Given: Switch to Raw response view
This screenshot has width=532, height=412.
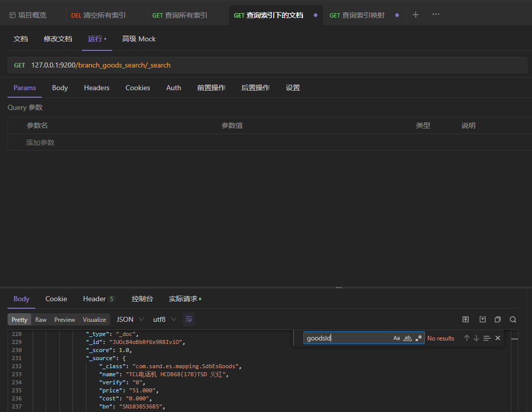Looking at the screenshot, I should pos(41,320).
